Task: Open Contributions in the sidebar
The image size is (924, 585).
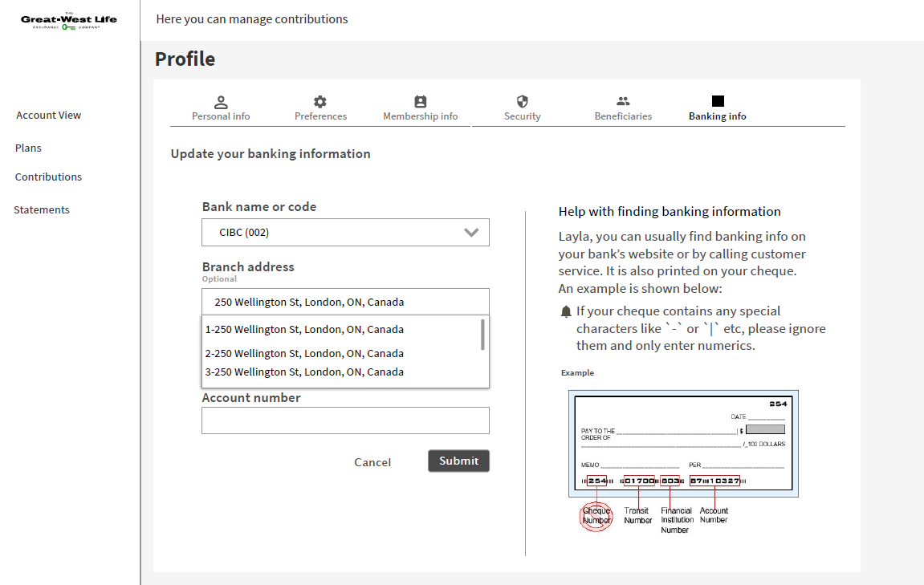Action: coord(48,177)
